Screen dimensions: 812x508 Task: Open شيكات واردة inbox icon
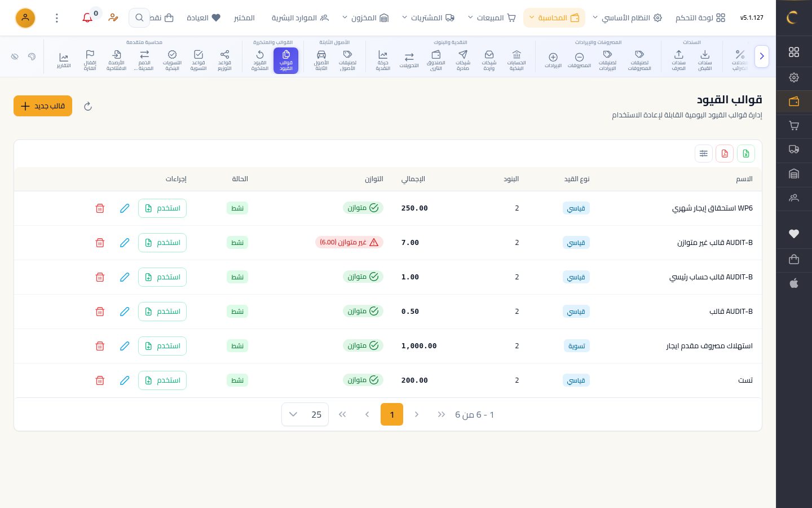489,60
